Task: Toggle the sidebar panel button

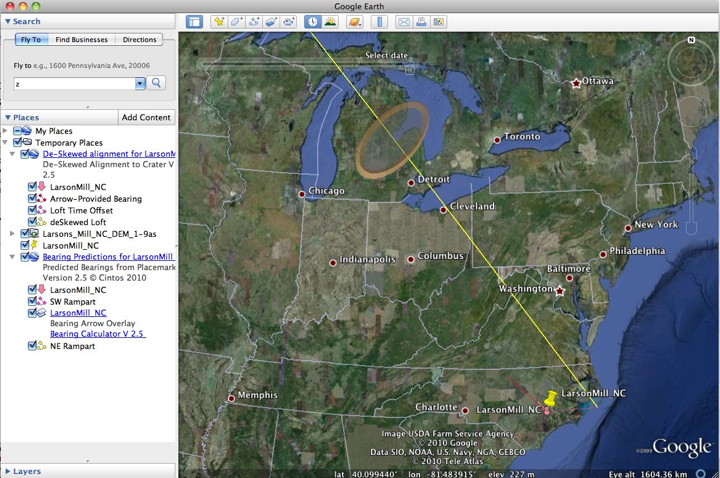Action: point(194,21)
